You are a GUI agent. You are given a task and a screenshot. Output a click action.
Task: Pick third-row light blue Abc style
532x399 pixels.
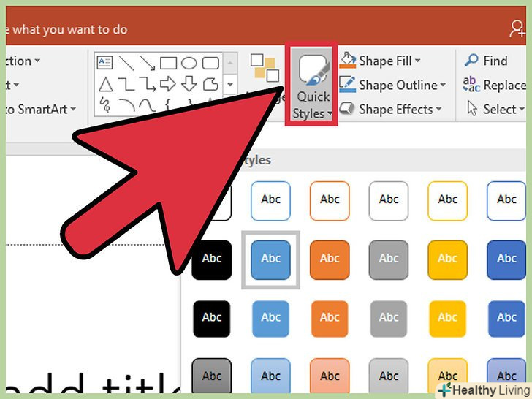point(270,319)
